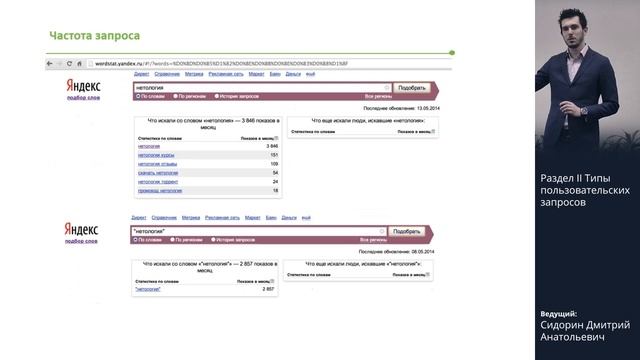Viewport: 640px width, 360px height.
Task: Click the browser Forward arrow
Action: click(60, 64)
